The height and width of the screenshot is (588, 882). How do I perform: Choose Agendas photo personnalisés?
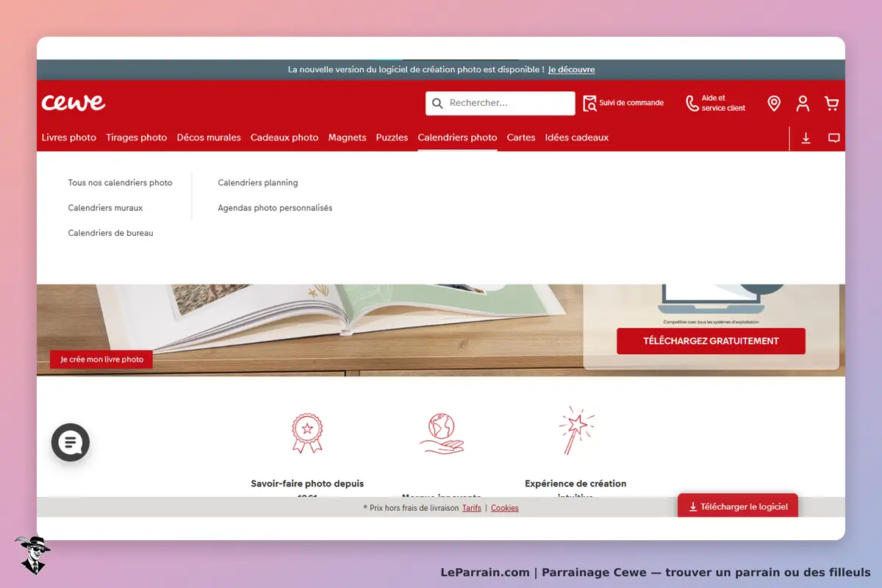(x=275, y=208)
